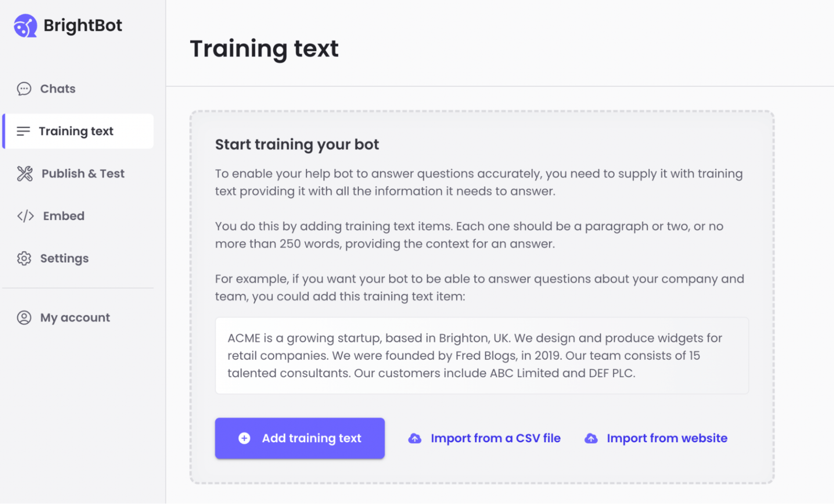Click the cloud upload icon for CSV import
834x504 pixels.
415,438
